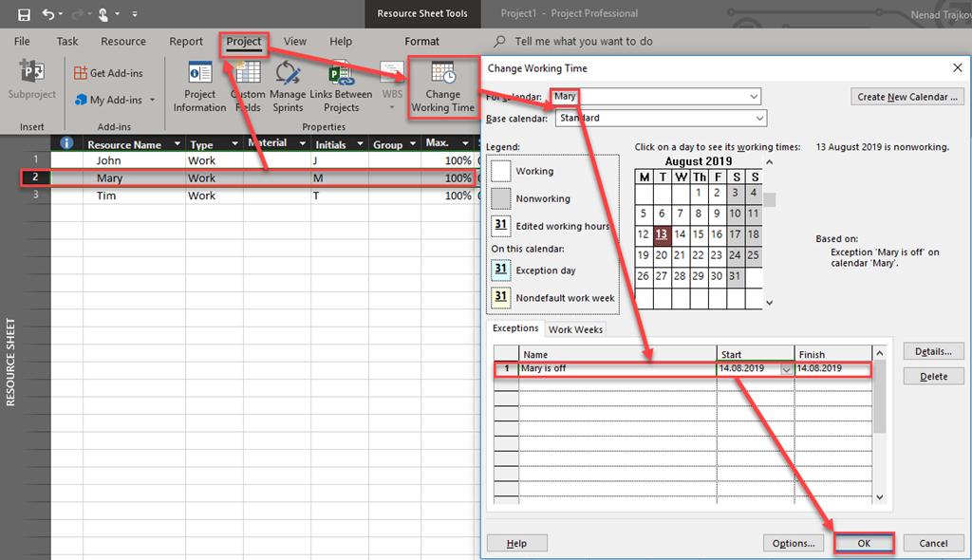The width and height of the screenshot is (972, 560).
Task: Open the For calendar dropdown
Action: [754, 97]
